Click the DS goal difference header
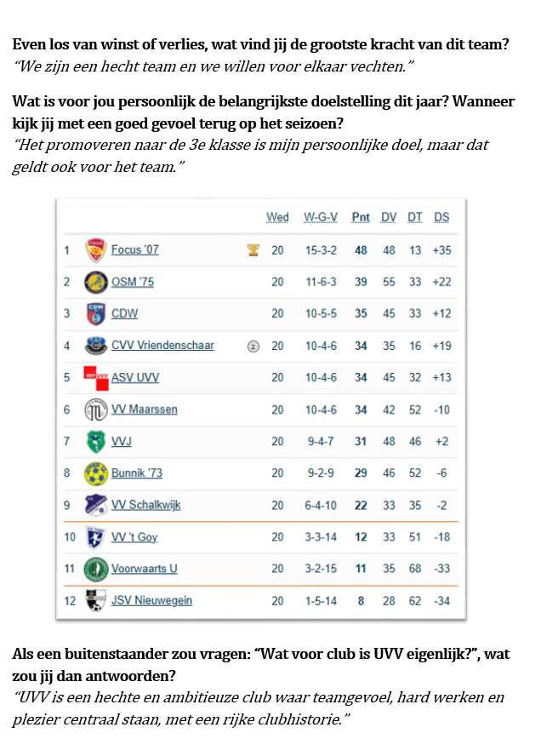541x756 pixels. [x=441, y=218]
